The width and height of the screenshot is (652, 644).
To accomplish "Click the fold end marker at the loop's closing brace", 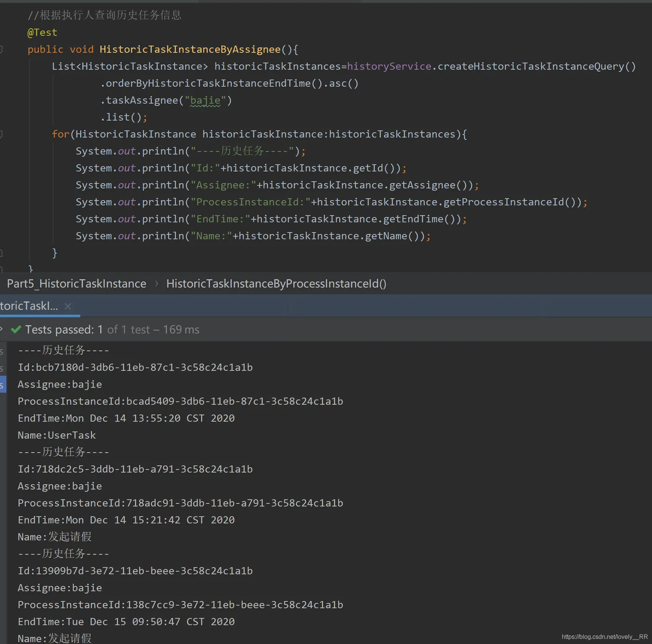I will point(1,253).
